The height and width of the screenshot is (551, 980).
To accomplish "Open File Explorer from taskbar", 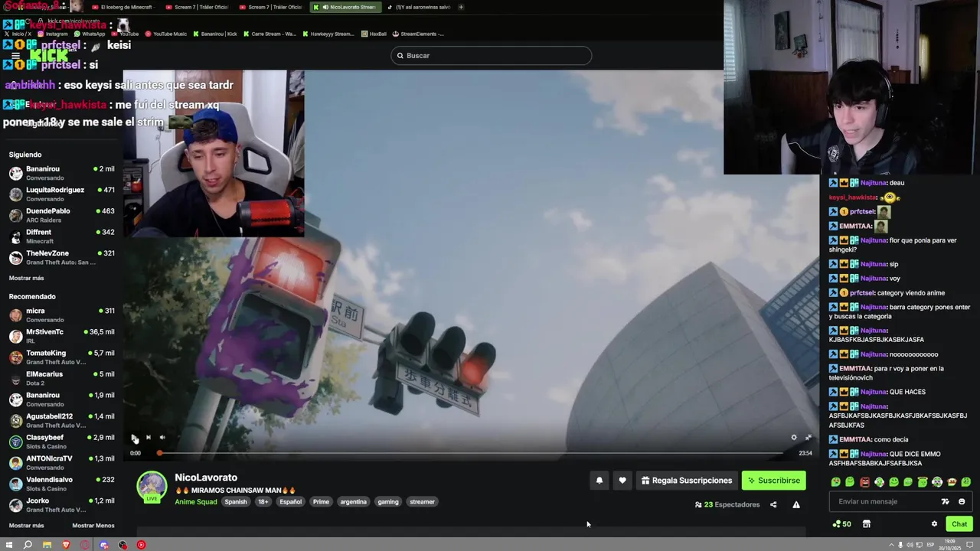I will (47, 545).
